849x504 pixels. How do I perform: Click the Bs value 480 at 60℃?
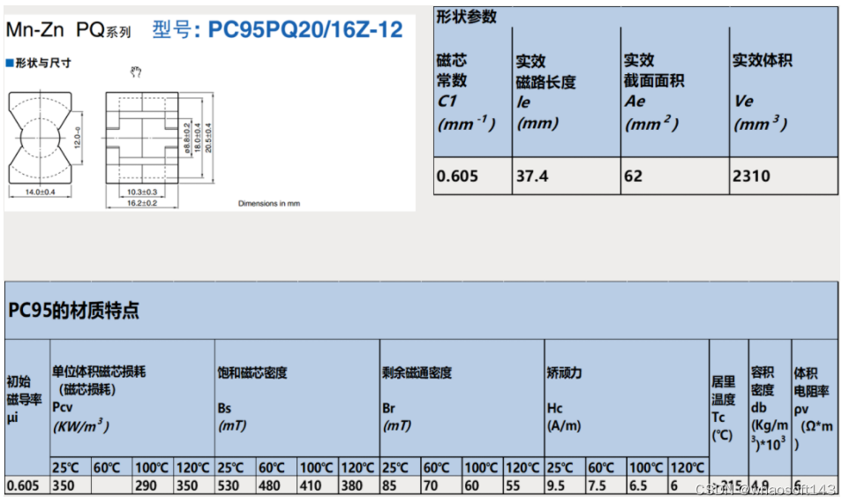[x=269, y=485]
